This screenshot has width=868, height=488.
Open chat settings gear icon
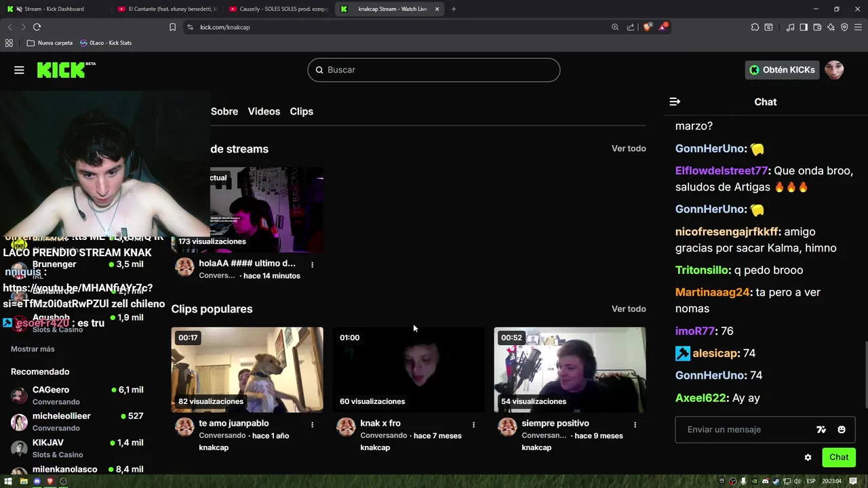point(808,457)
